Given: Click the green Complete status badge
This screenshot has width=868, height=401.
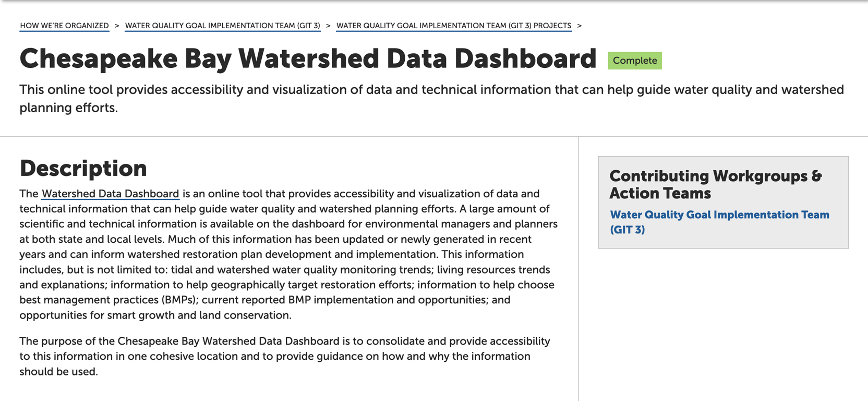Looking at the screenshot, I should point(634,61).
